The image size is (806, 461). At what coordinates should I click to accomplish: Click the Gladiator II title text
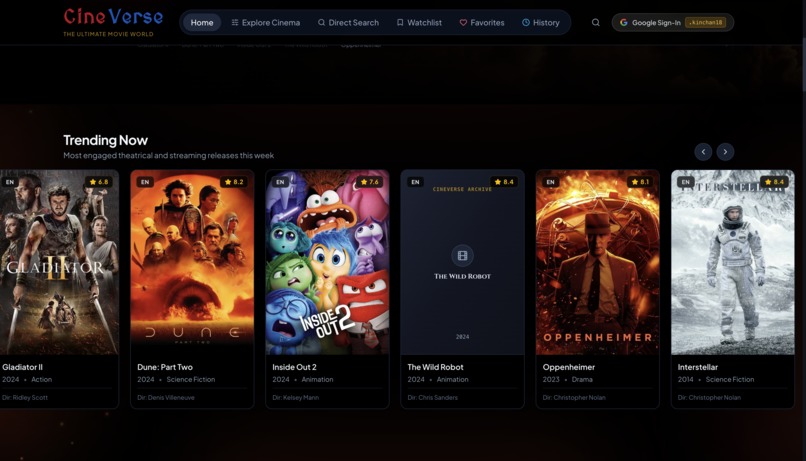pos(23,367)
